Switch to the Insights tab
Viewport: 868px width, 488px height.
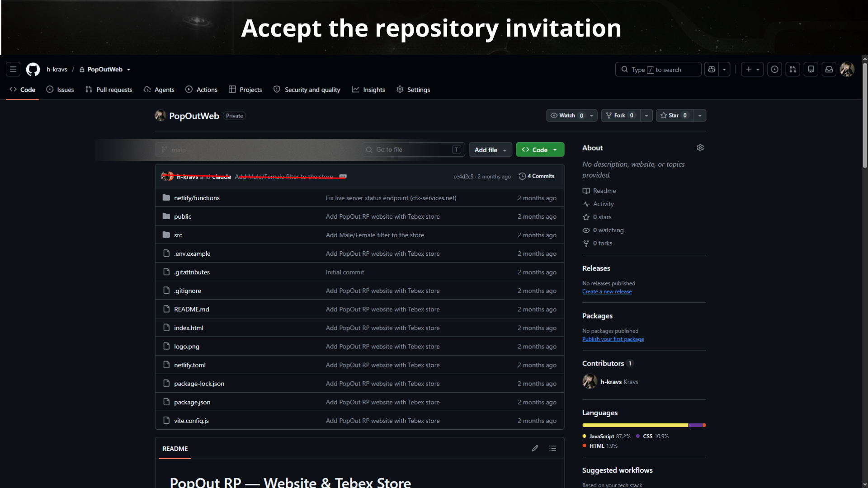point(368,89)
